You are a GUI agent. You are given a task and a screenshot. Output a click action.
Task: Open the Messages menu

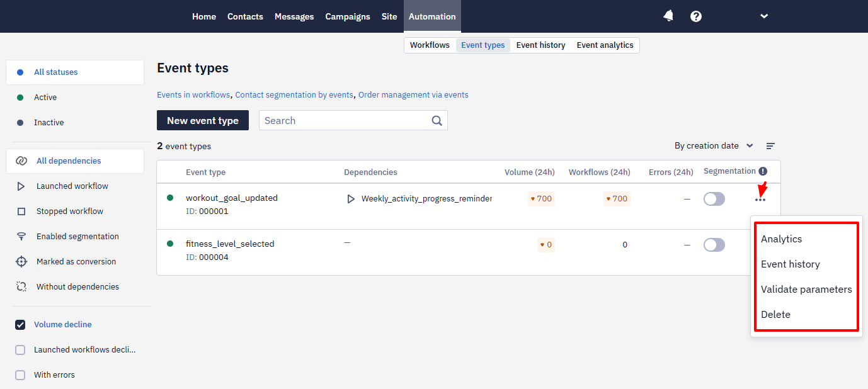(294, 16)
